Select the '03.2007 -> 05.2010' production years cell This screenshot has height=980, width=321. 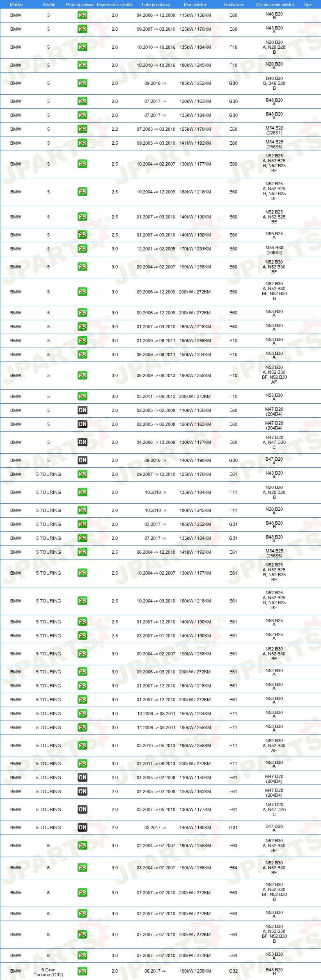[x=156, y=809]
